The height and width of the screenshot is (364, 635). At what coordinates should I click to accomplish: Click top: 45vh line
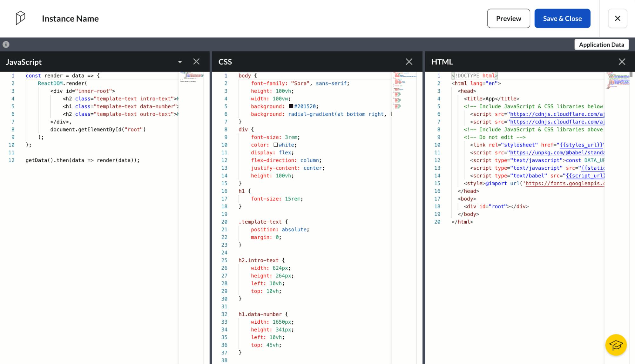click(266, 345)
